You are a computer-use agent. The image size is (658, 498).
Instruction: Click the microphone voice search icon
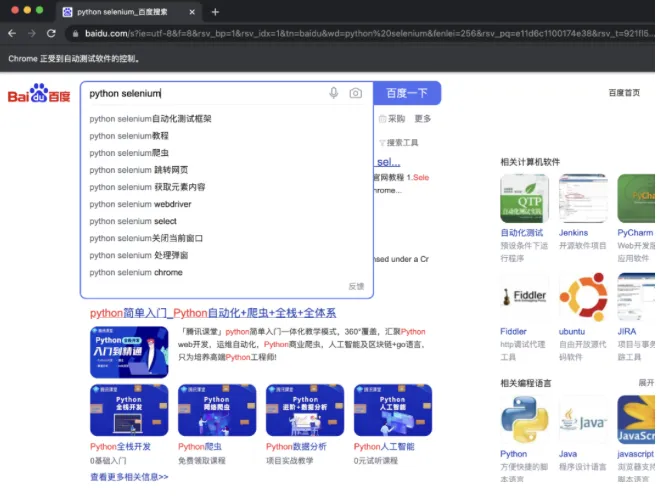pyautogui.click(x=334, y=93)
